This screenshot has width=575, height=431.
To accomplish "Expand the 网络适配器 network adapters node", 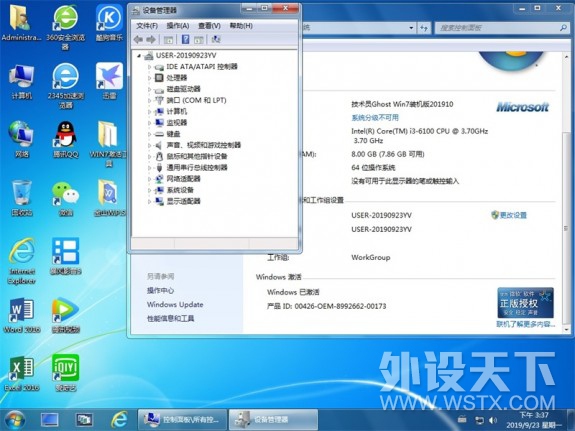I will coord(149,179).
